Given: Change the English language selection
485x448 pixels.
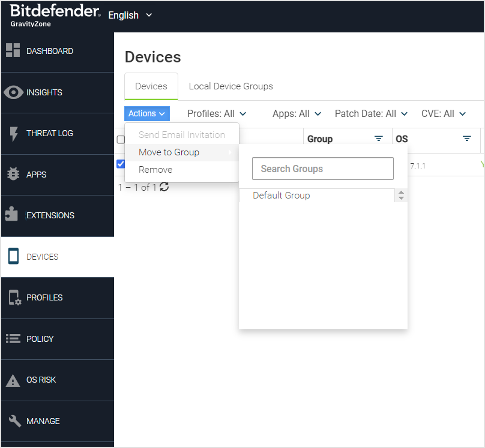Looking at the screenshot, I should tap(130, 15).
